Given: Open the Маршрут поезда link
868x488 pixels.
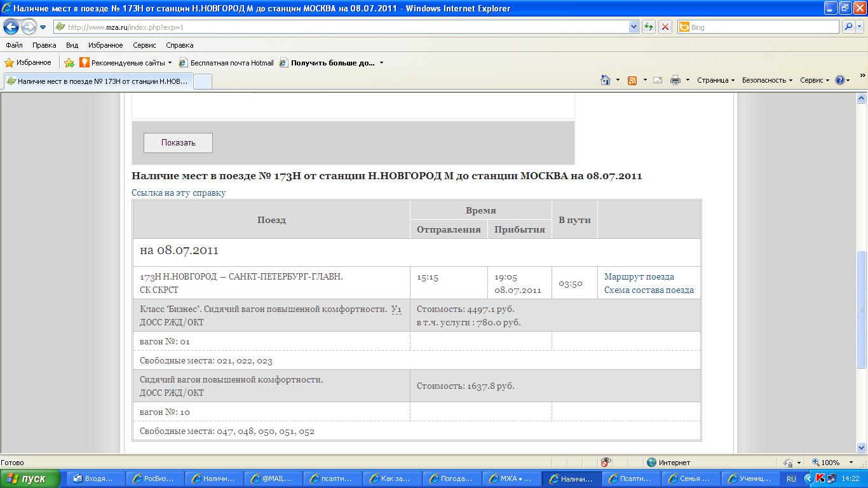Looking at the screenshot, I should pos(639,276).
